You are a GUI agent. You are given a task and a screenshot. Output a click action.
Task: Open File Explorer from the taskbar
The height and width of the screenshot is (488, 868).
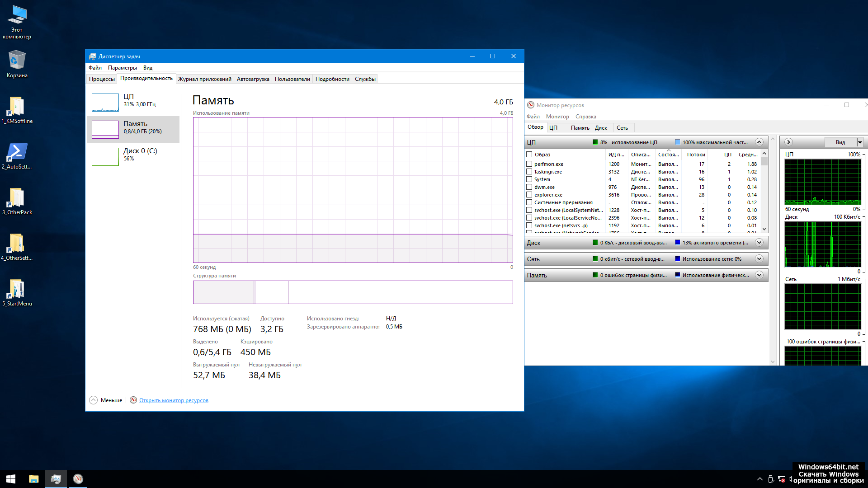(33, 479)
